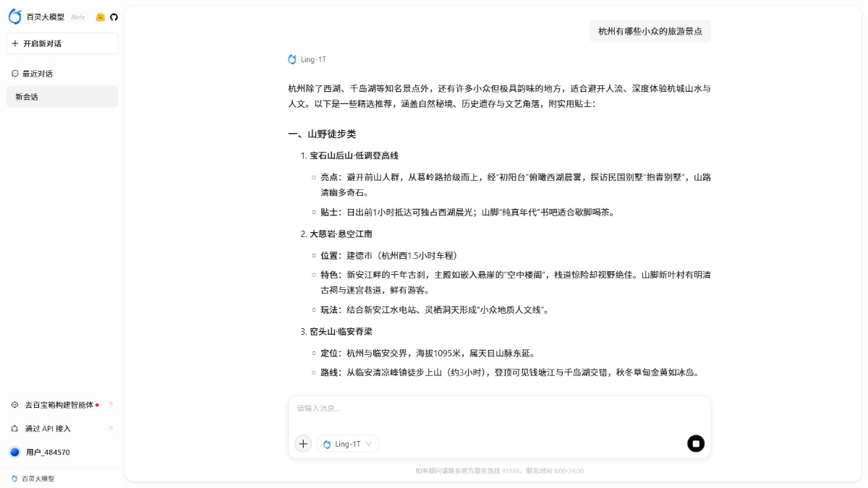Start a new chat with 开启新对话
Viewport: 868px width, 488px height.
(x=62, y=43)
